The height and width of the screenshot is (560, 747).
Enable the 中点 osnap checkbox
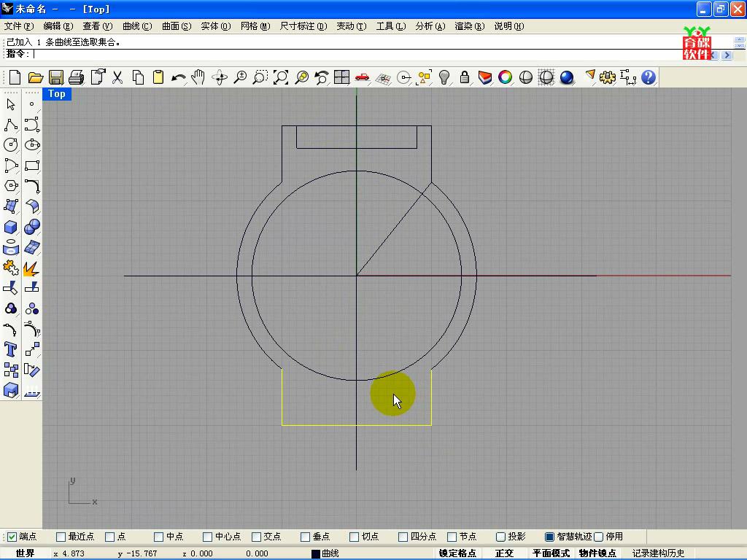158,537
